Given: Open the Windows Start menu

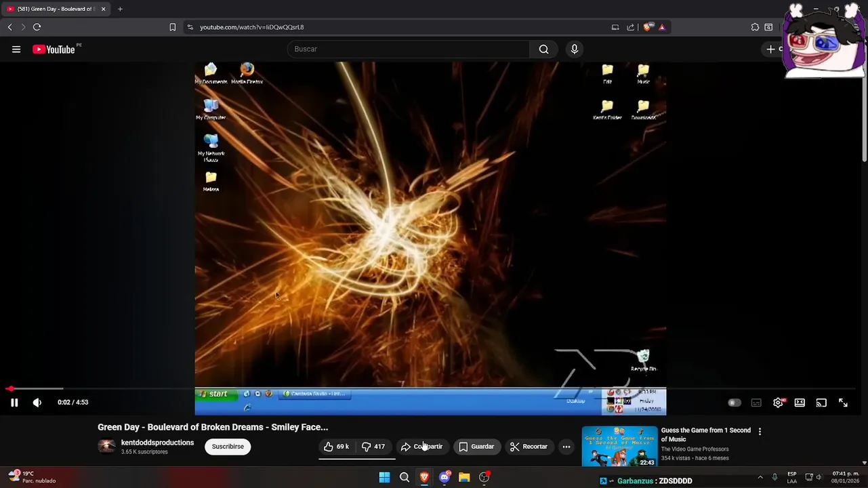Looking at the screenshot, I should [x=384, y=477].
